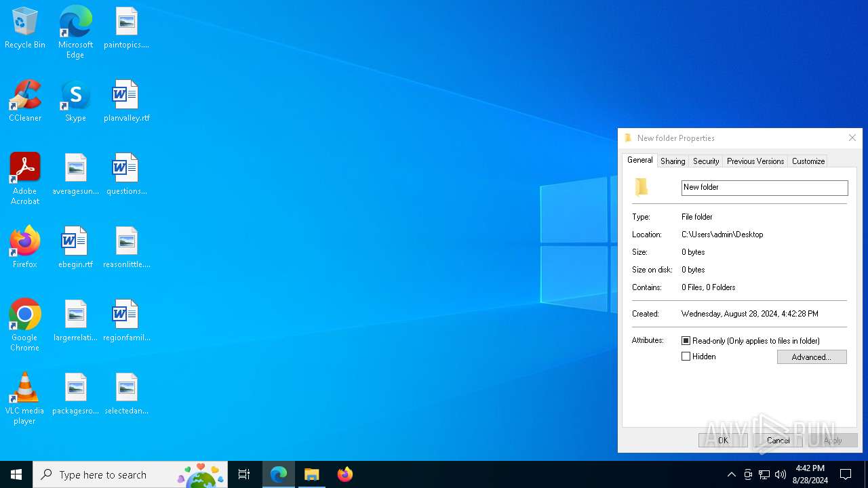The height and width of the screenshot is (488, 868).
Task: Open the volume control in system tray
Action: (781, 474)
